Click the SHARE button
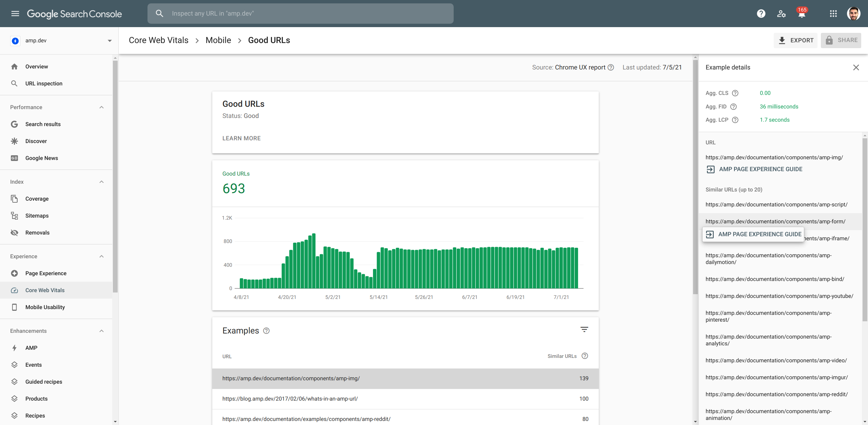868x425 pixels. click(841, 40)
